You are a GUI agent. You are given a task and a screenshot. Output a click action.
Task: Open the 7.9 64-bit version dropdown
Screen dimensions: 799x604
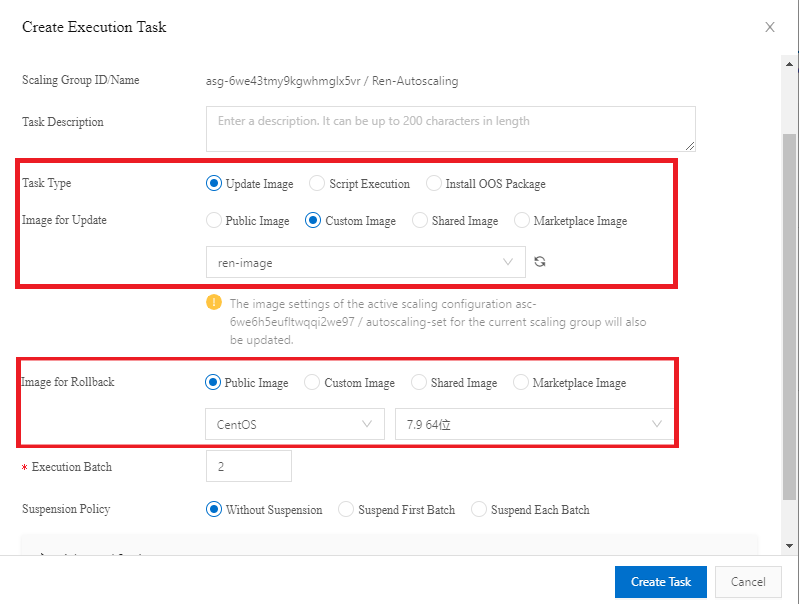534,424
